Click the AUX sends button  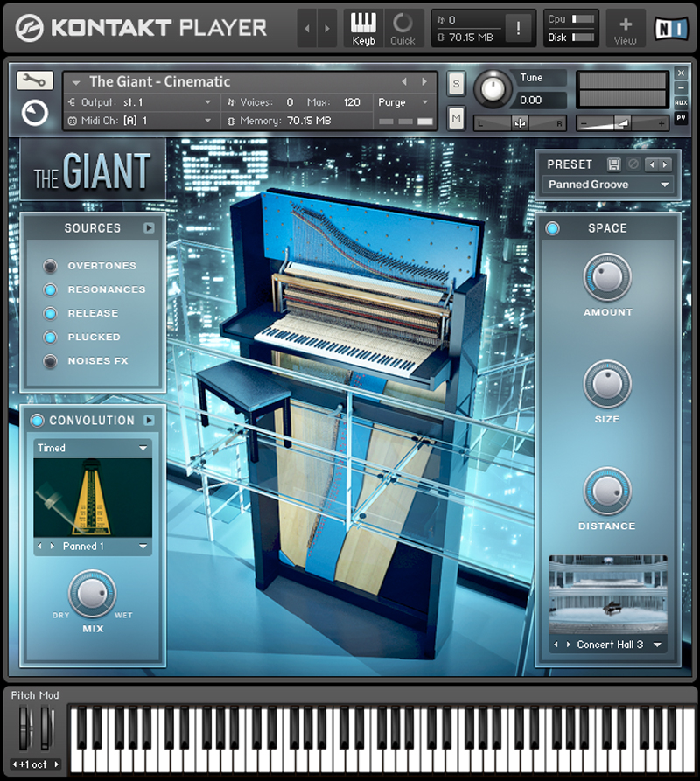click(x=681, y=102)
